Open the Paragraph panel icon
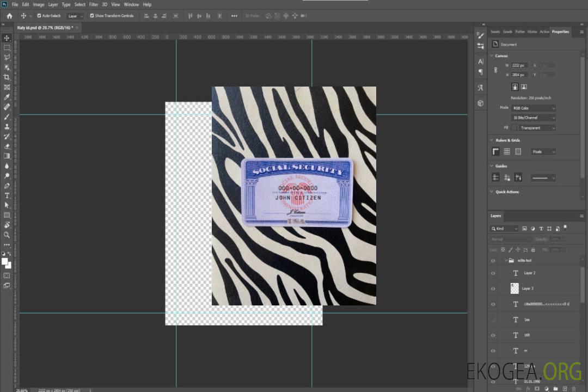 tap(481, 72)
